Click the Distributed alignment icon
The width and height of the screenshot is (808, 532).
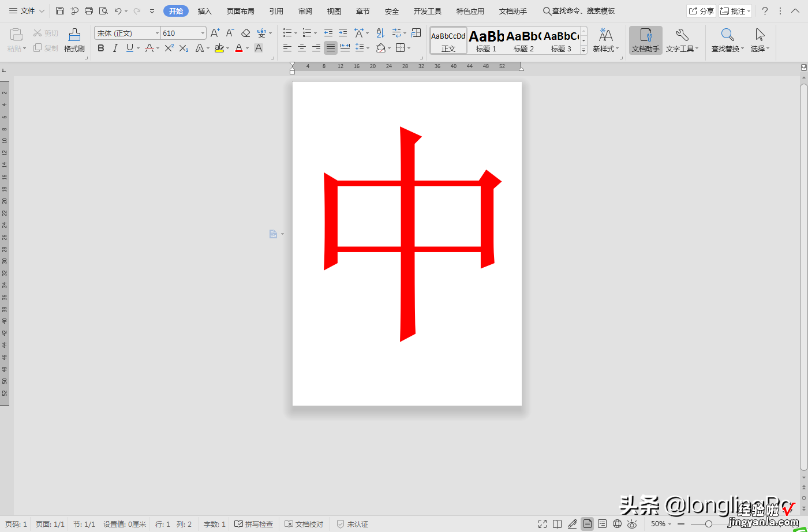click(345, 48)
